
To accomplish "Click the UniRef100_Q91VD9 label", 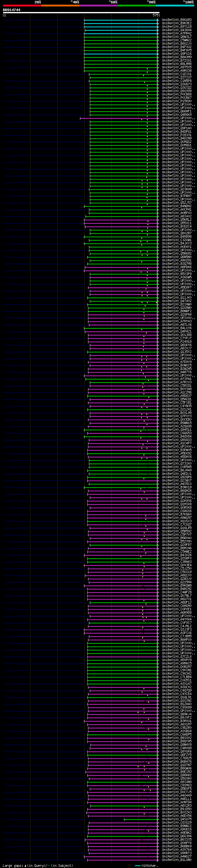I will pyautogui.click(x=176, y=91).
